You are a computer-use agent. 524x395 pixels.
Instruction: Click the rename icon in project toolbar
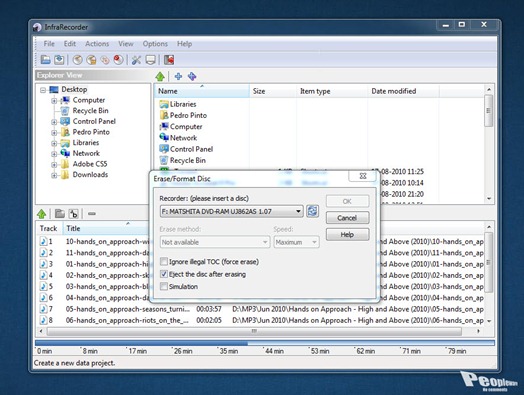pos(74,214)
